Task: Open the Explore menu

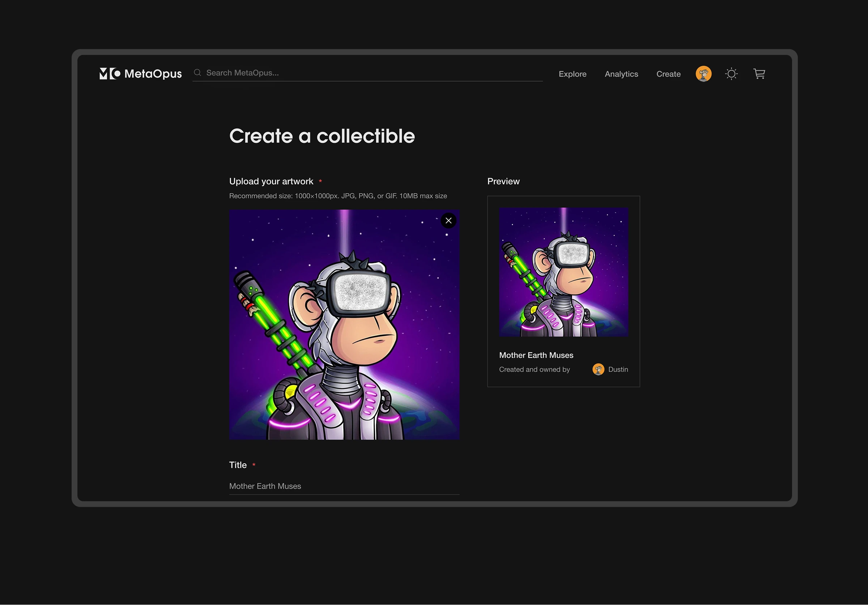Action: coord(573,74)
